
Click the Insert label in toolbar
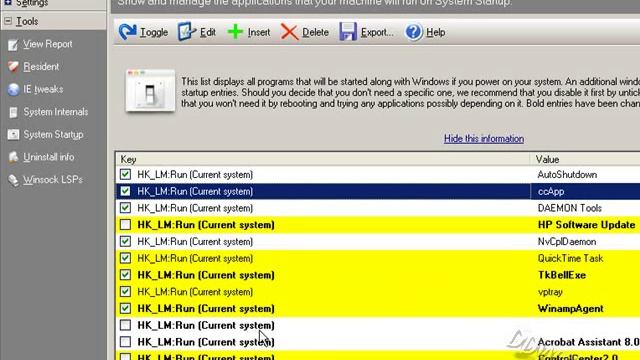(259, 32)
